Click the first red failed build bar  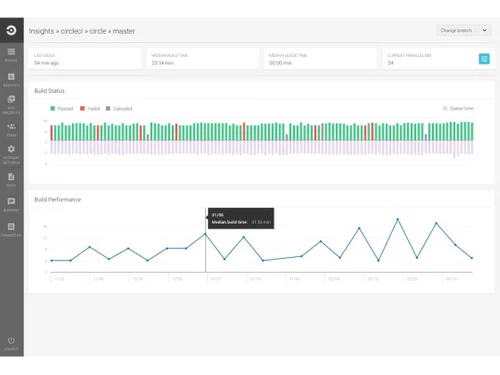52,133
